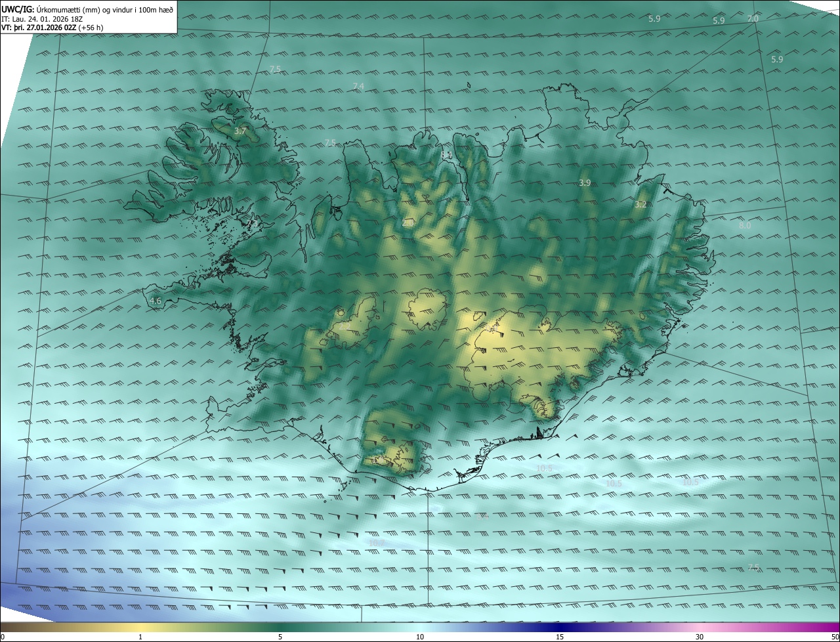Screen dimensions: 840x642
Task: Click the '7.4' value north of Iceland
Action: click(358, 86)
